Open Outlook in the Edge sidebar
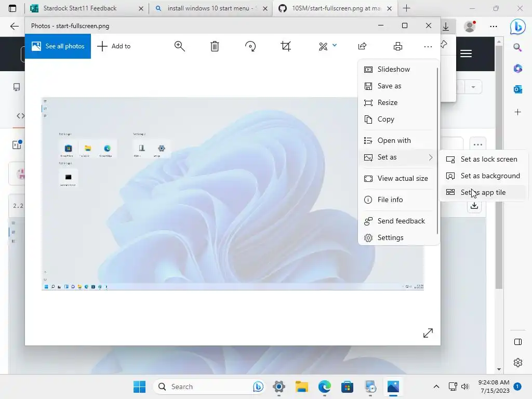This screenshot has height=399, width=532. click(x=518, y=89)
